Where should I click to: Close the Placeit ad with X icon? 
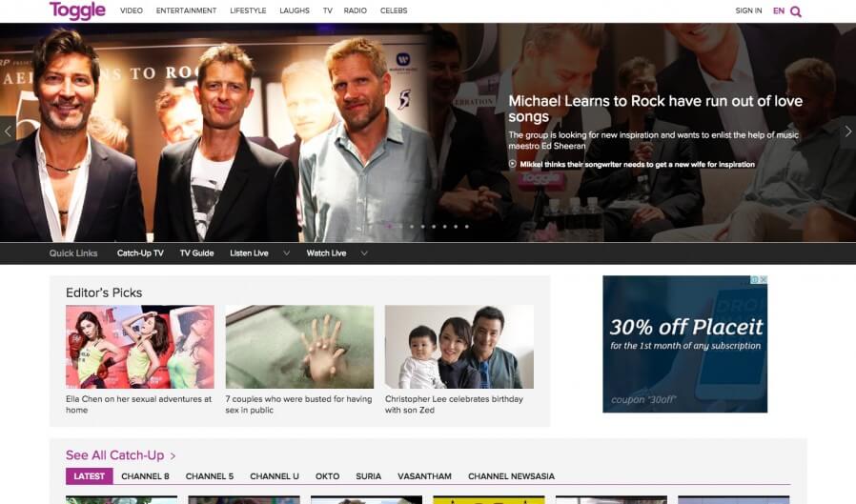(x=764, y=279)
